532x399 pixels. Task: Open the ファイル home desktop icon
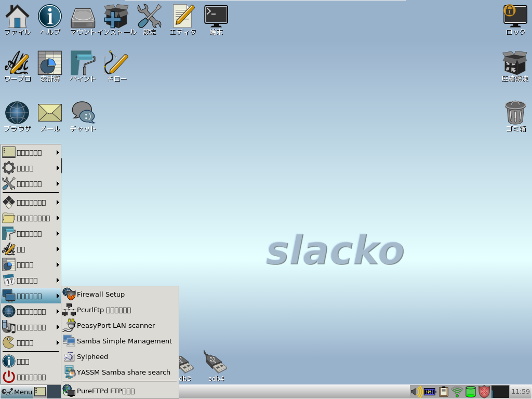point(17,20)
